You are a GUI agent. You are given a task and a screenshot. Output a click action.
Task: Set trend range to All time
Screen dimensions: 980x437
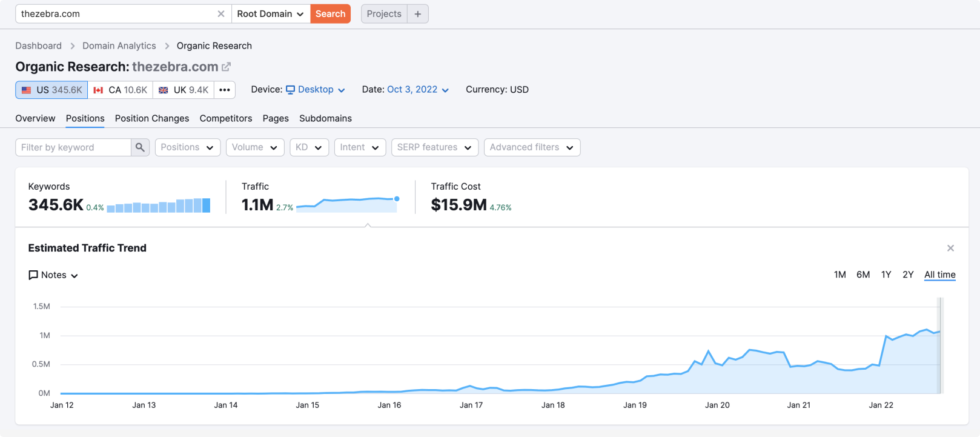(x=940, y=275)
